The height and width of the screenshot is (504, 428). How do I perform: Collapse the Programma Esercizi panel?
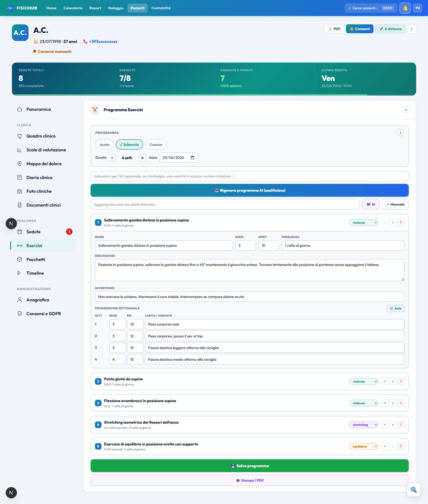(x=406, y=110)
